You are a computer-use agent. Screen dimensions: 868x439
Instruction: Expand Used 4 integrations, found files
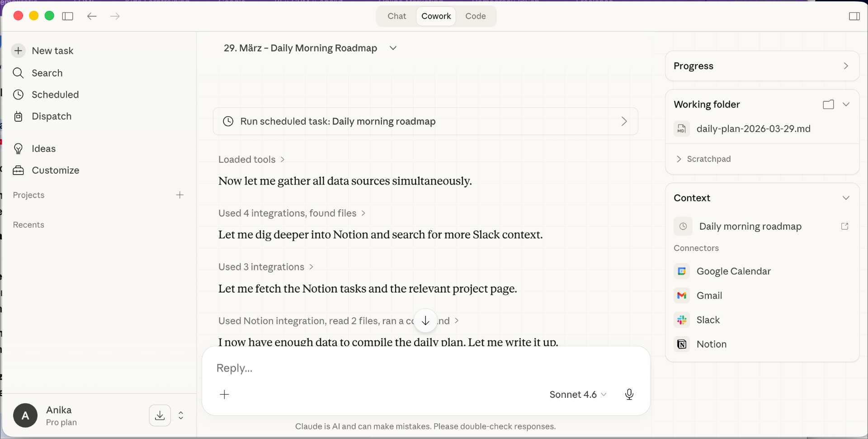[292, 213]
